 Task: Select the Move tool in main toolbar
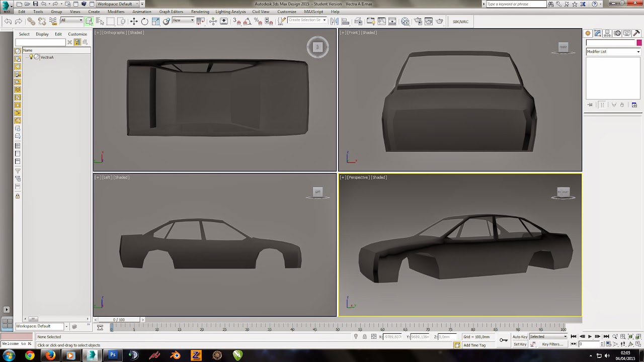[x=134, y=21]
